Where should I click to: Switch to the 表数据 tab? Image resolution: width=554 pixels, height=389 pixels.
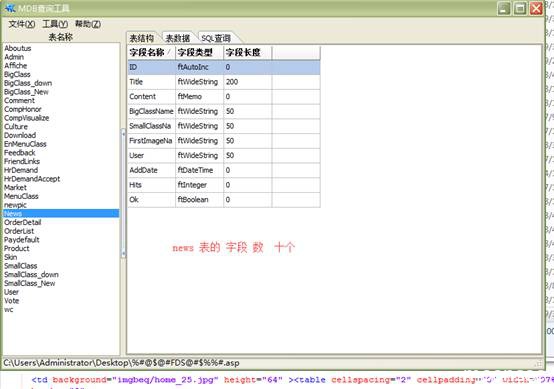tap(178, 38)
